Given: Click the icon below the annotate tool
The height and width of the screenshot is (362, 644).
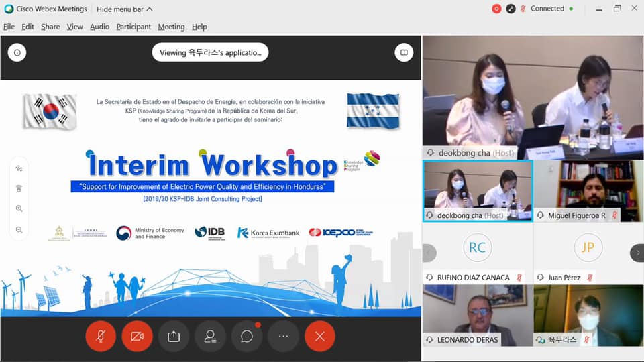Looking at the screenshot, I should [x=19, y=188].
